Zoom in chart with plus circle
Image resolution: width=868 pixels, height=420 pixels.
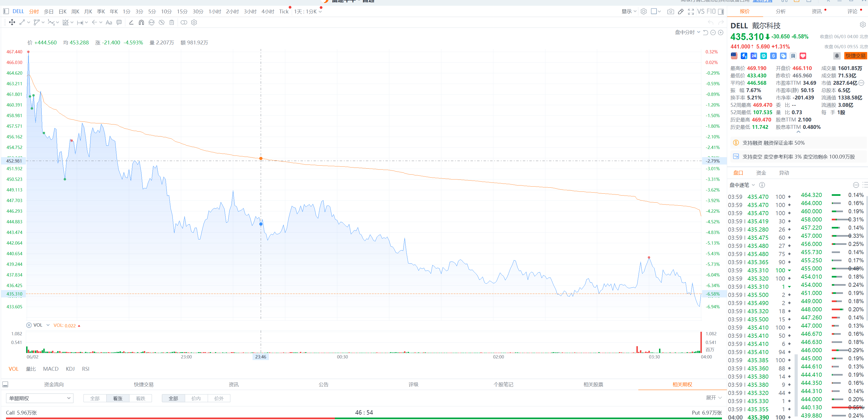721,32
